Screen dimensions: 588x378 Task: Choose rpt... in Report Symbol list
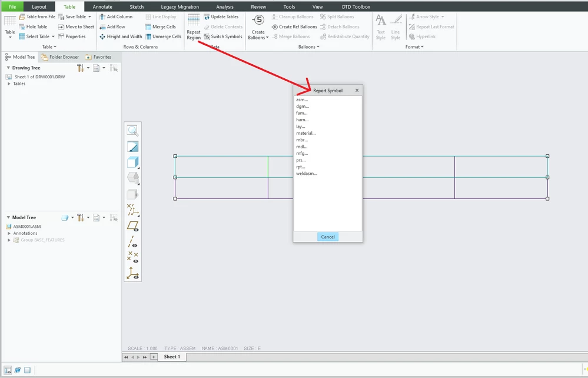click(x=301, y=167)
